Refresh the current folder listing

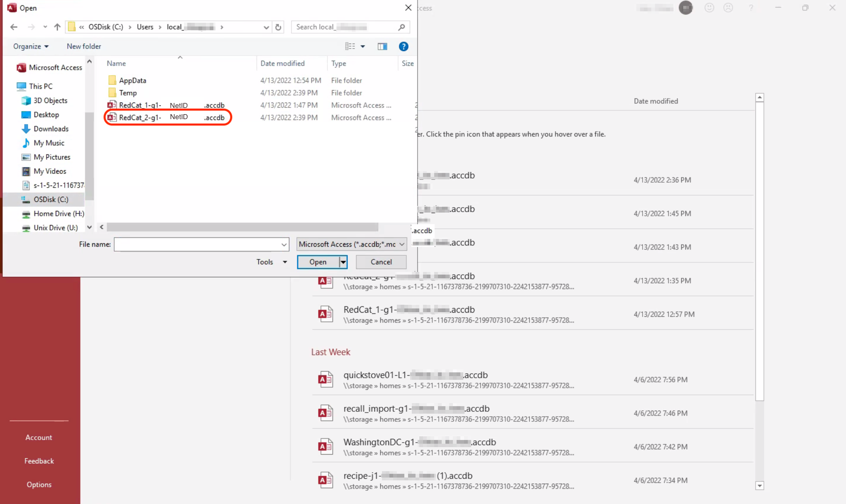click(x=278, y=27)
